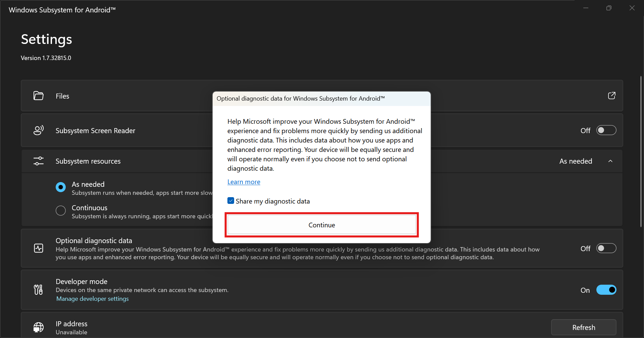Click the IP address globe icon

click(x=39, y=327)
